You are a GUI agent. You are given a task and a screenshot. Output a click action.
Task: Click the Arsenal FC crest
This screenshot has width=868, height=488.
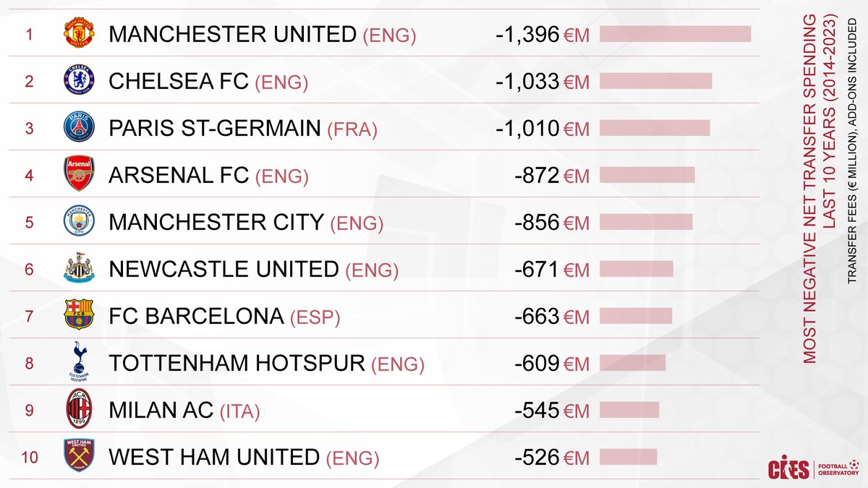pyautogui.click(x=78, y=174)
